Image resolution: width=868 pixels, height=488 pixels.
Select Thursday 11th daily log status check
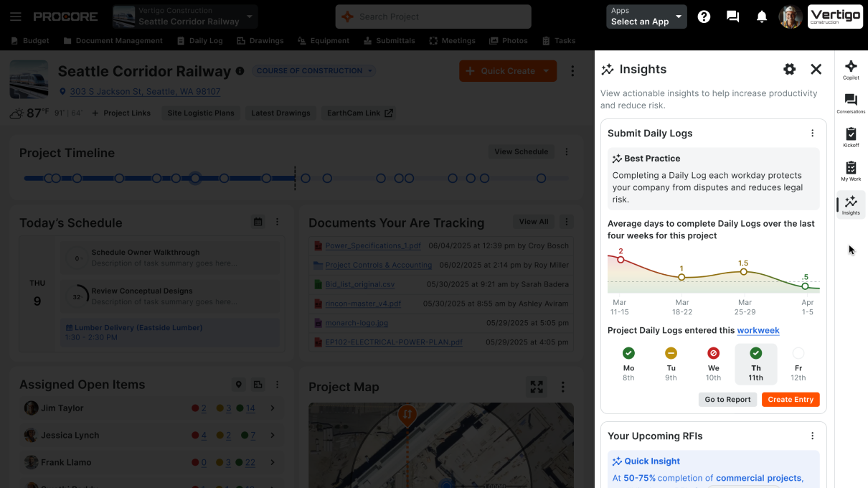[x=755, y=353]
